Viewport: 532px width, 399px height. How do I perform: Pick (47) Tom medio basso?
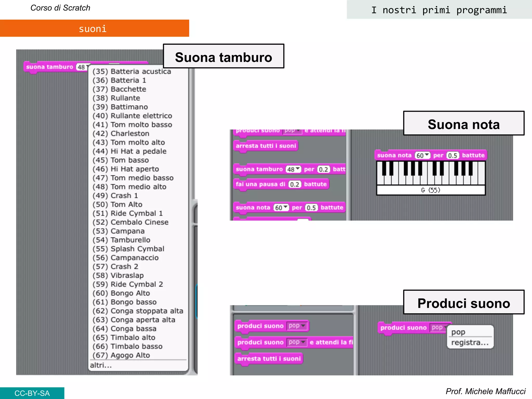pyautogui.click(x=133, y=178)
